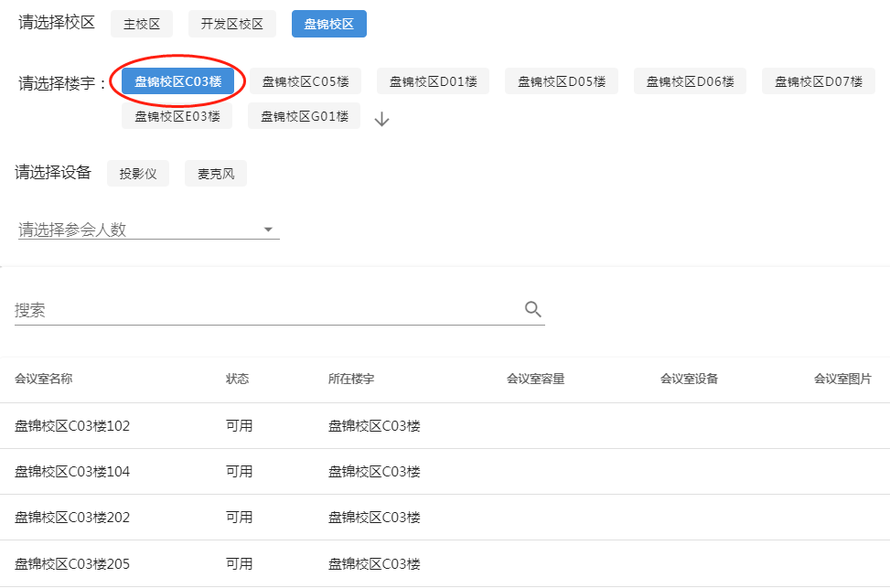Select building 盘锦校区D07楼
Screen dimensions: 890x588
pos(818,81)
